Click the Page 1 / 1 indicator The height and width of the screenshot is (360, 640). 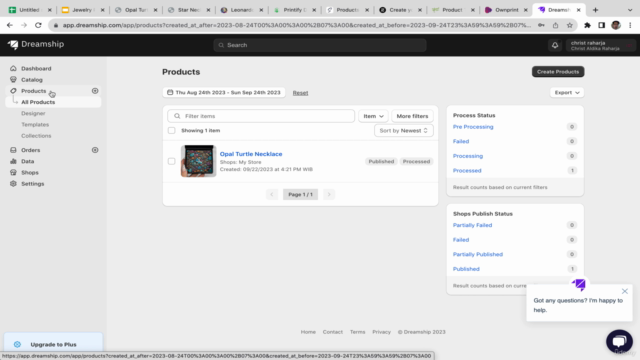click(x=300, y=195)
